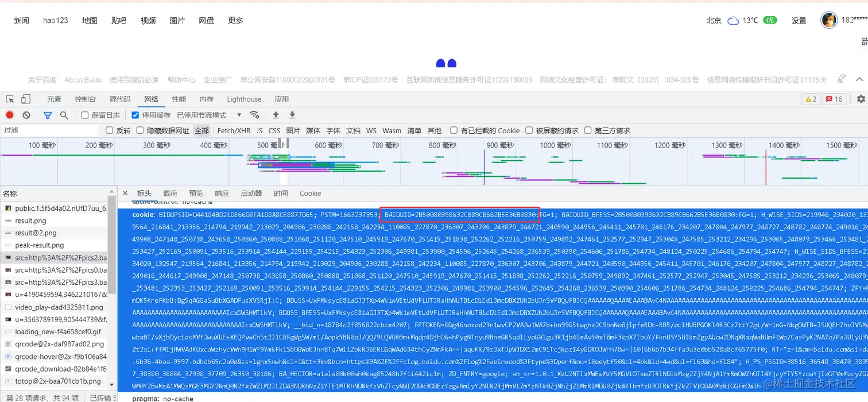Click the icon left of the footer chevron
The height and width of the screenshot is (402, 868).
click(842, 79)
